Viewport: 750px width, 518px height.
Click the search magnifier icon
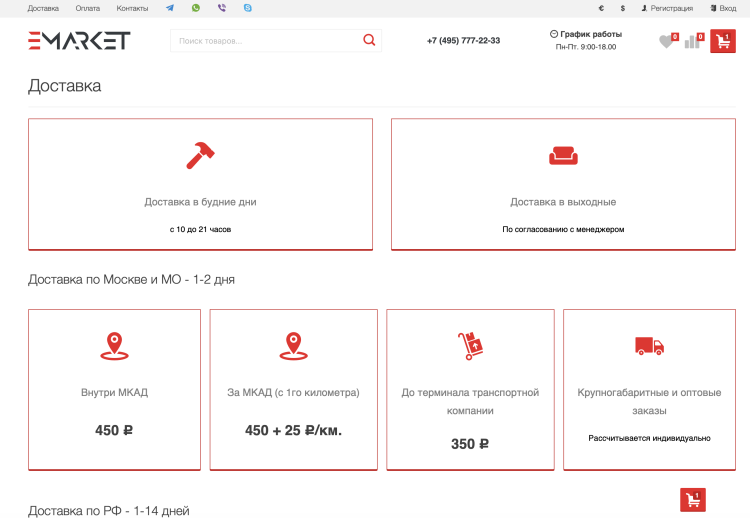click(369, 40)
